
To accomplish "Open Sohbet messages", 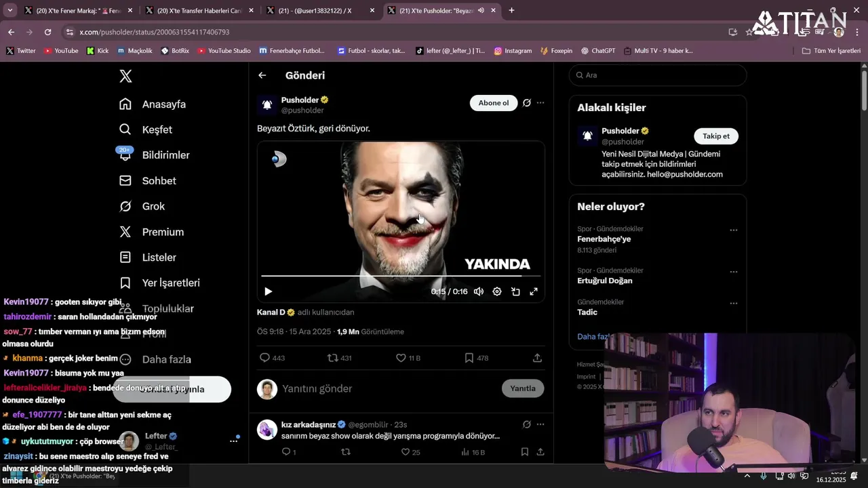I will click(148, 181).
